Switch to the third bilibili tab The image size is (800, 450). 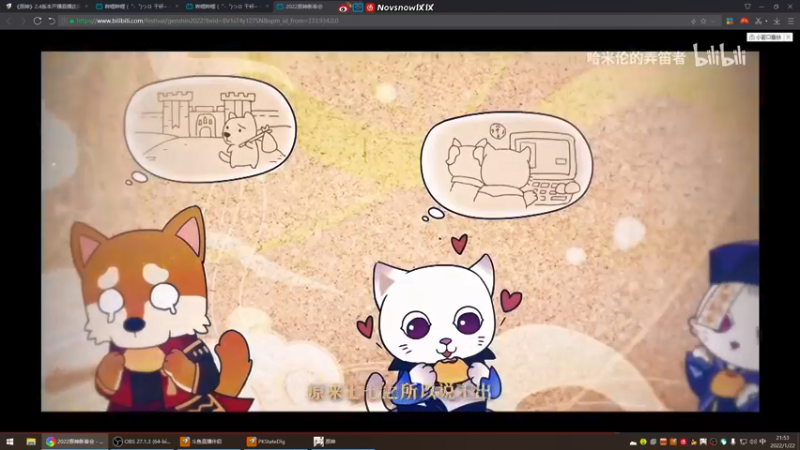point(226,7)
